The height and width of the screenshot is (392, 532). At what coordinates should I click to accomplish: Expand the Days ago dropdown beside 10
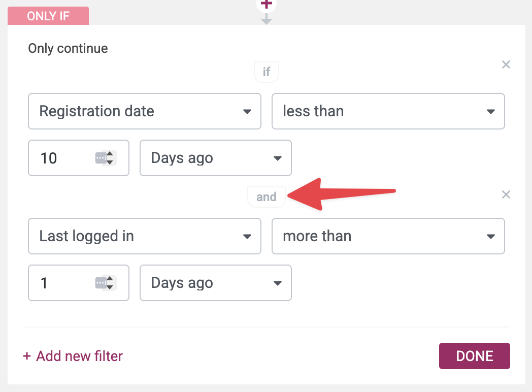point(216,158)
